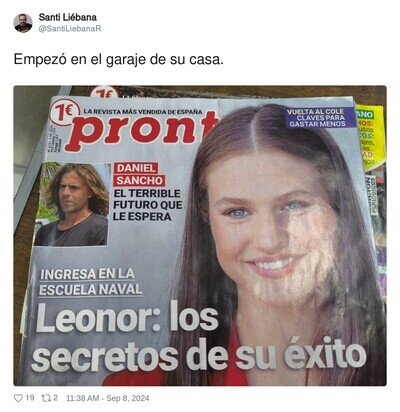Click the purple Vuelta al cole box

(x=316, y=117)
